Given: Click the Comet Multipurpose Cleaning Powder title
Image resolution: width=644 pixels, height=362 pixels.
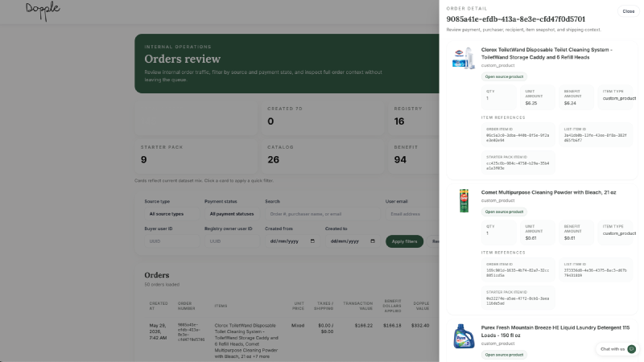Looking at the screenshot, I should click(548, 192).
